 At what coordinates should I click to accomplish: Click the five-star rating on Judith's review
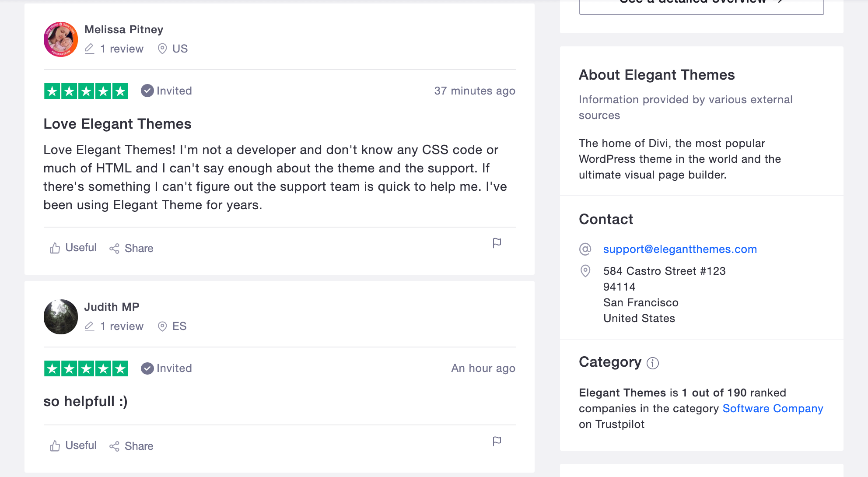[x=86, y=368]
